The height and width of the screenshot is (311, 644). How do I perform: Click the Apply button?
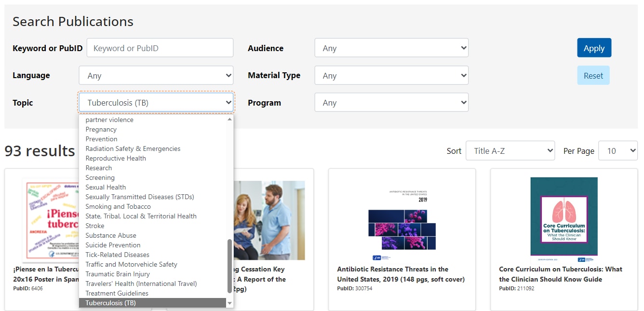[594, 48]
